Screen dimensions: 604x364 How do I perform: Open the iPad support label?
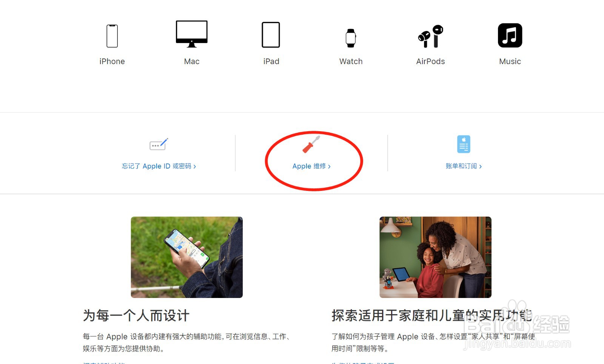point(271,61)
